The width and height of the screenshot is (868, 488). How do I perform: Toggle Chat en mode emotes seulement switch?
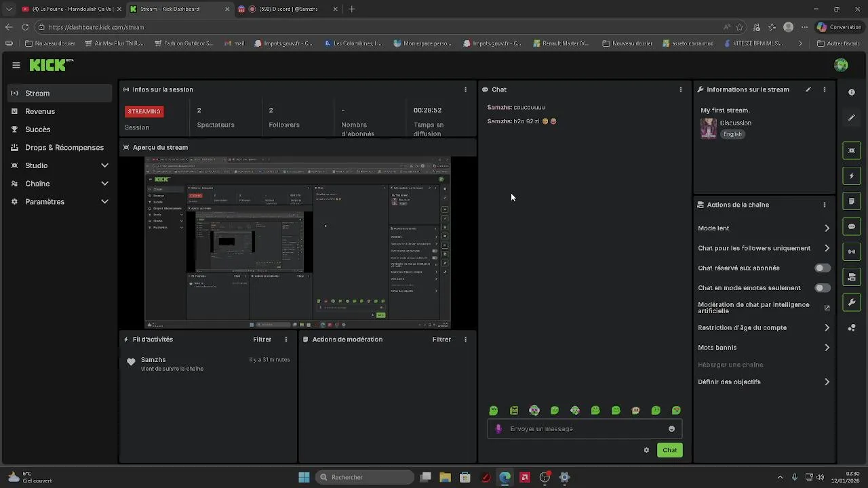(822, 288)
